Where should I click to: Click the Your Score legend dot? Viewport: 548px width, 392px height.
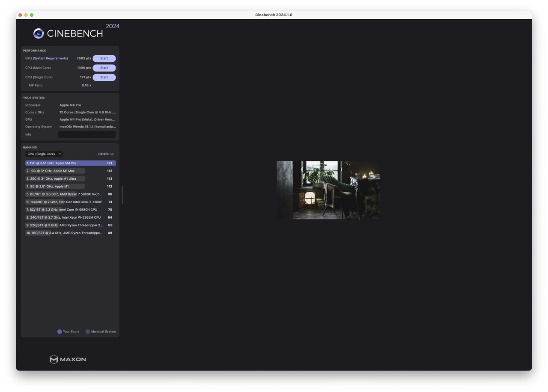coord(60,332)
